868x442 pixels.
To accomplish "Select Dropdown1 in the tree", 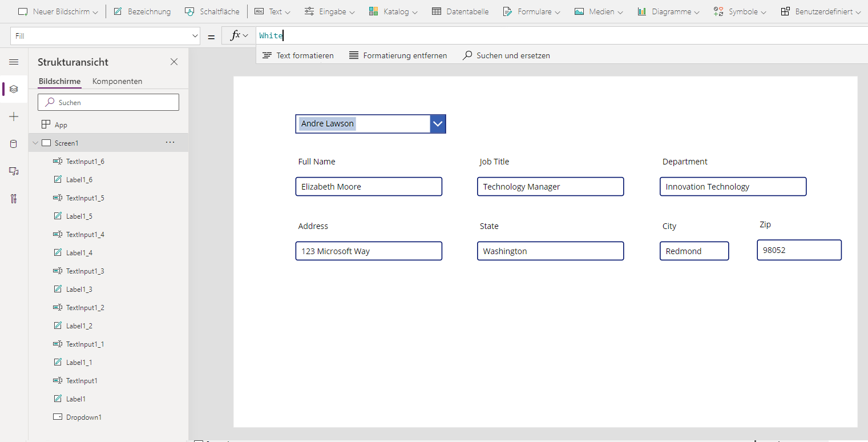I will [84, 417].
